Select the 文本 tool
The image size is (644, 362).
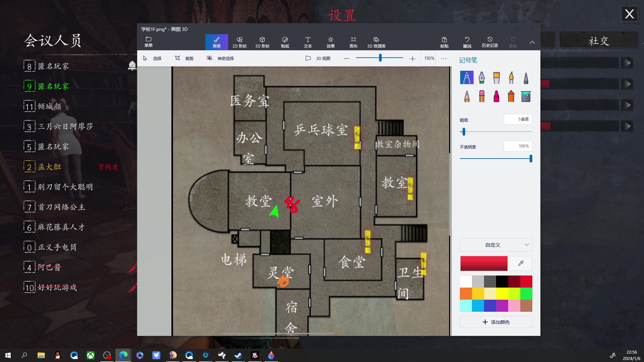coord(308,42)
